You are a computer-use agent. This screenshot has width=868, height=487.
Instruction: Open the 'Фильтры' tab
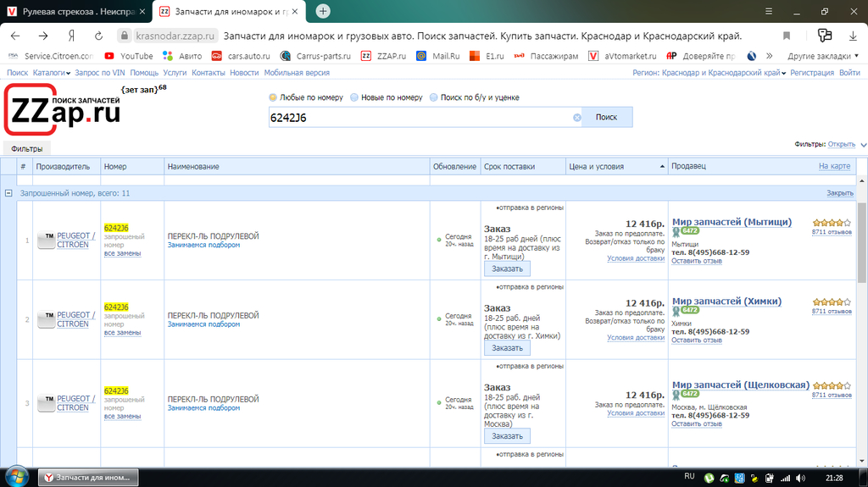point(26,148)
